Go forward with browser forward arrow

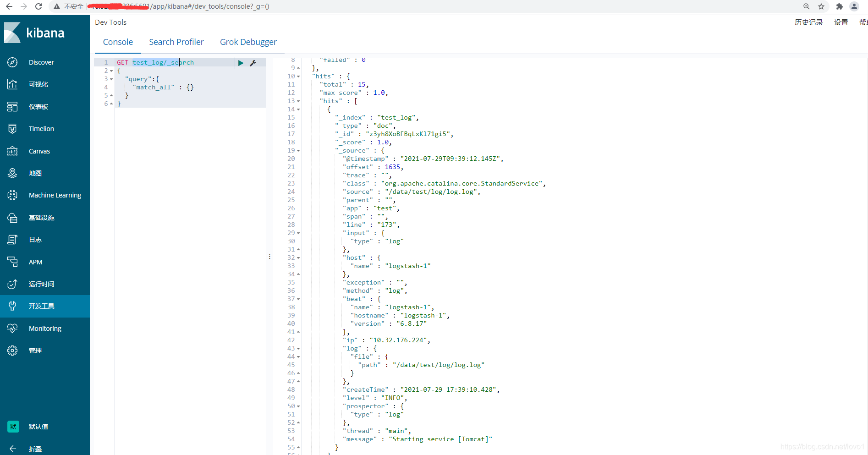tap(24, 6)
